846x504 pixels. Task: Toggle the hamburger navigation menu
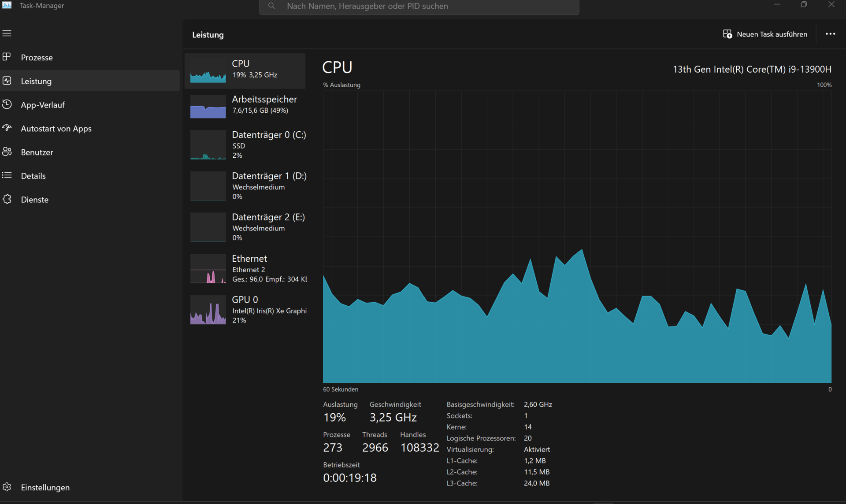7,33
